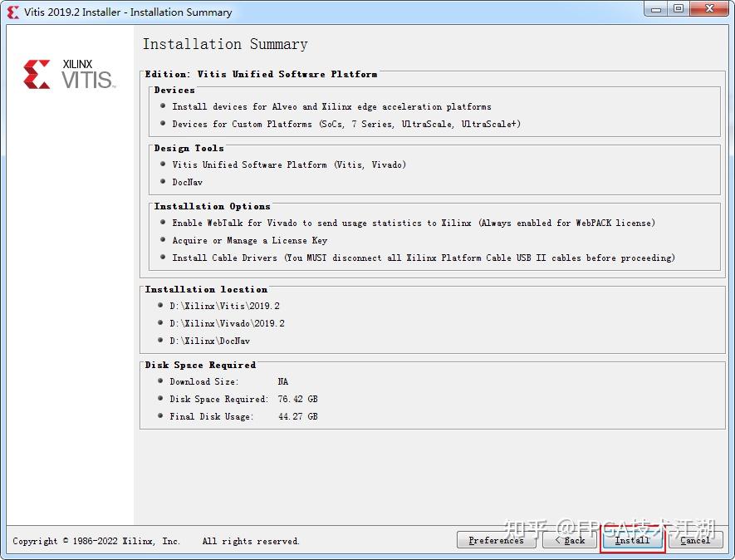Click the Disk Space Required 76.42 GB value
The width and height of the screenshot is (735, 560).
click(297, 399)
